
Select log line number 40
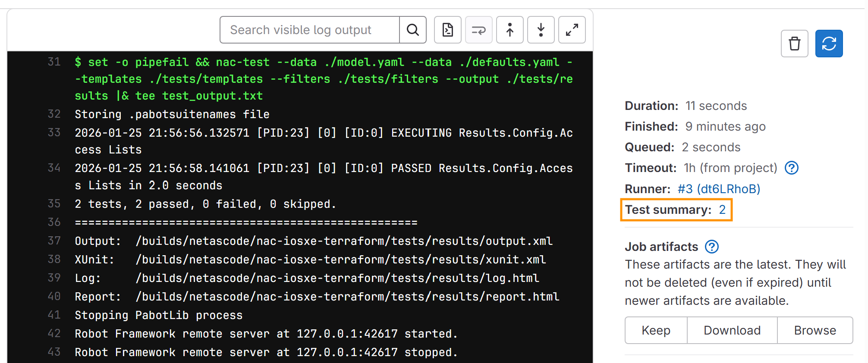click(x=54, y=296)
